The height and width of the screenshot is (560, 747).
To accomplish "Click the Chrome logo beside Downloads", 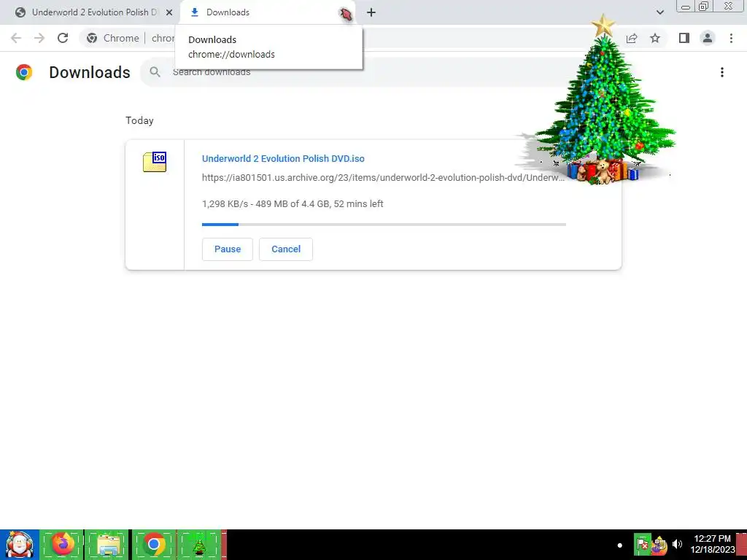I will pyautogui.click(x=24, y=72).
